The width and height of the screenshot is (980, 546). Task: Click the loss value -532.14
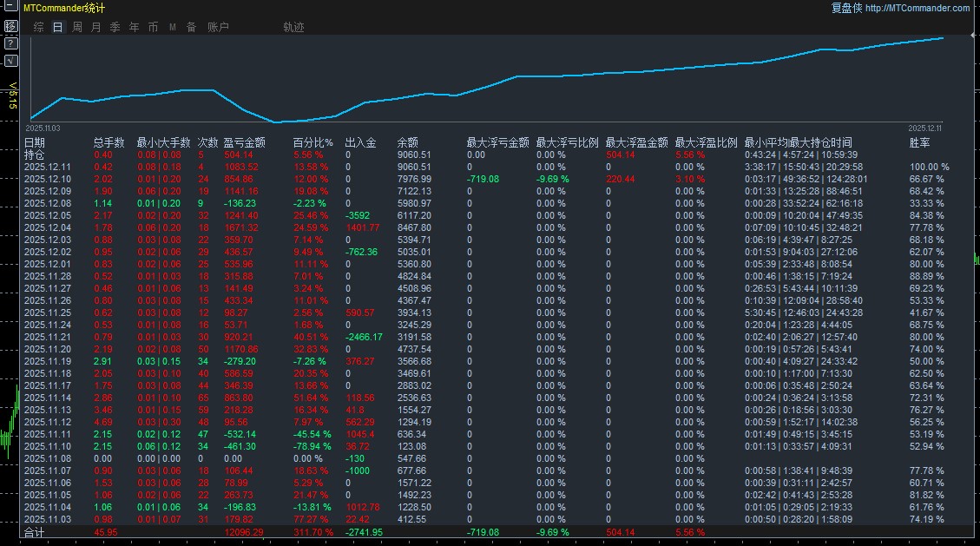tap(240, 434)
